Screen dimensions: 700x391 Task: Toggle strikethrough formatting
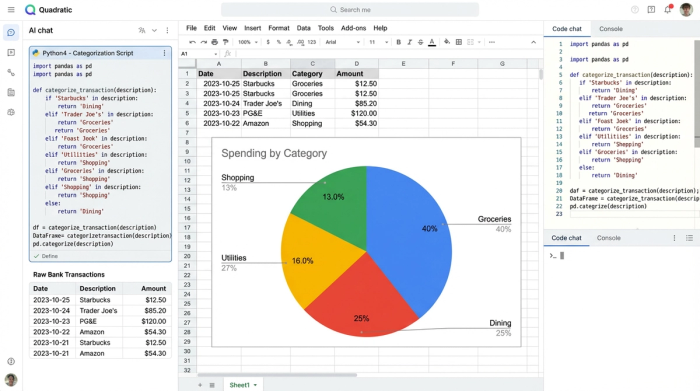point(420,42)
